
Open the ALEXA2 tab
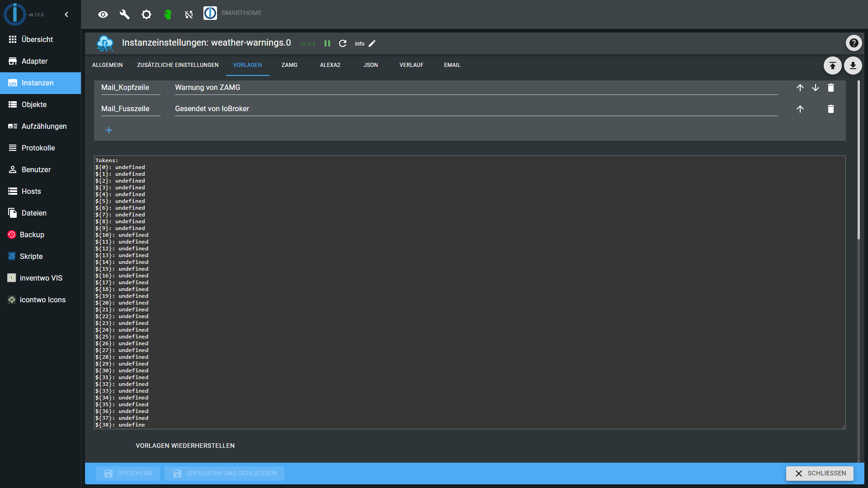click(330, 65)
